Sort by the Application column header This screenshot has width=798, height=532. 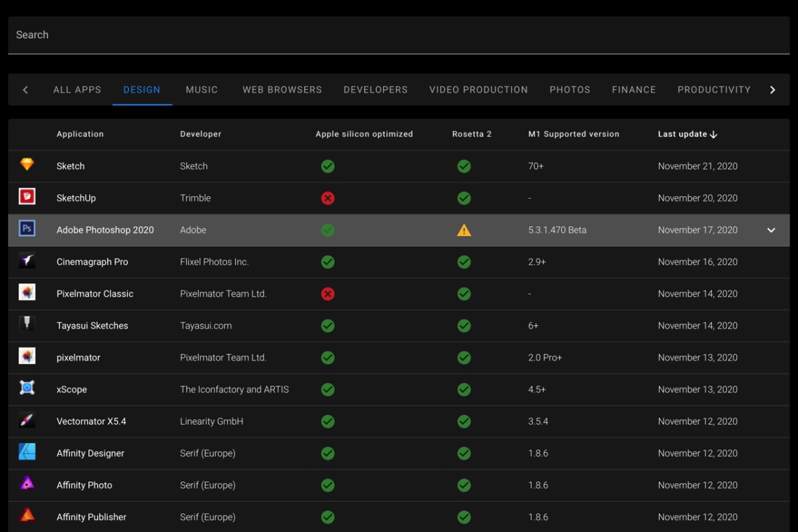80,134
